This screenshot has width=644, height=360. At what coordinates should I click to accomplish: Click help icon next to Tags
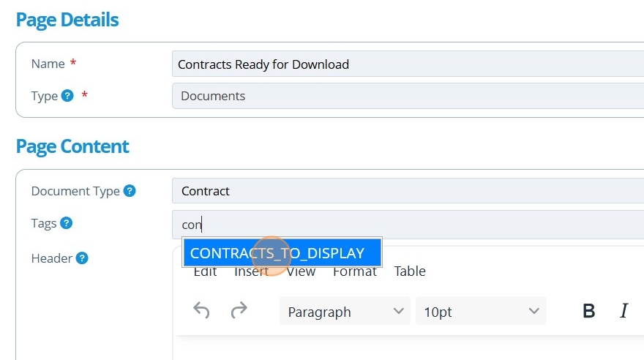66,223
